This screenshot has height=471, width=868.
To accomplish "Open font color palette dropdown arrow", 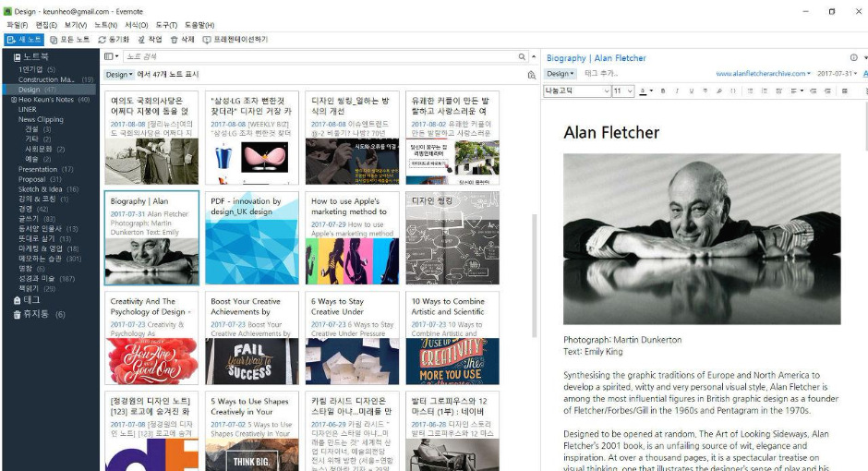I will [651, 91].
